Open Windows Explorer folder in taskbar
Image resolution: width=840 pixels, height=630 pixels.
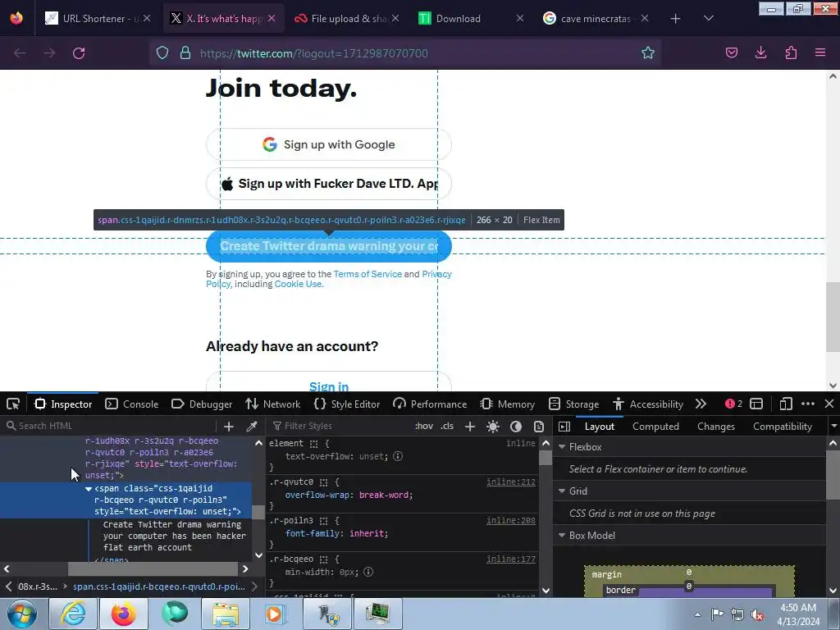coord(226,614)
